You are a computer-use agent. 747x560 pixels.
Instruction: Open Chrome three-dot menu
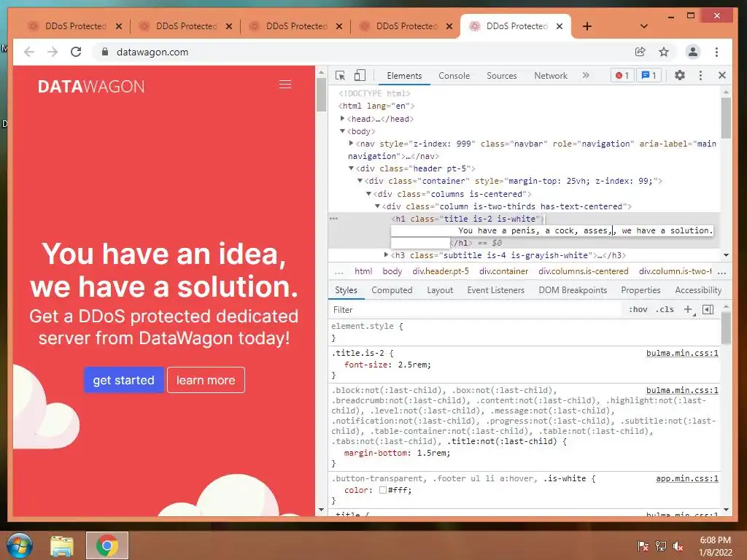(716, 52)
